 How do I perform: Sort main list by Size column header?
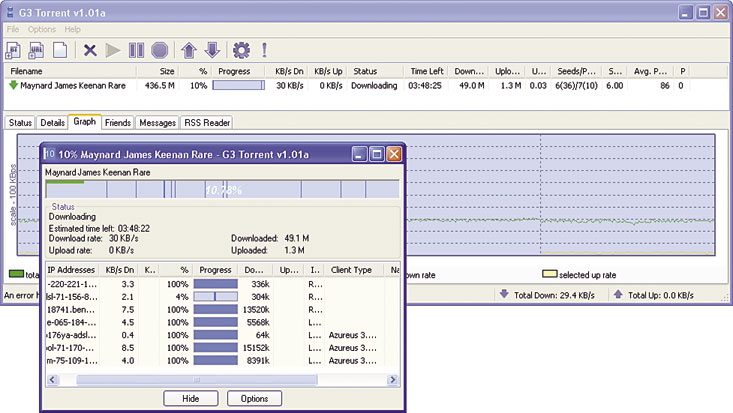point(158,71)
